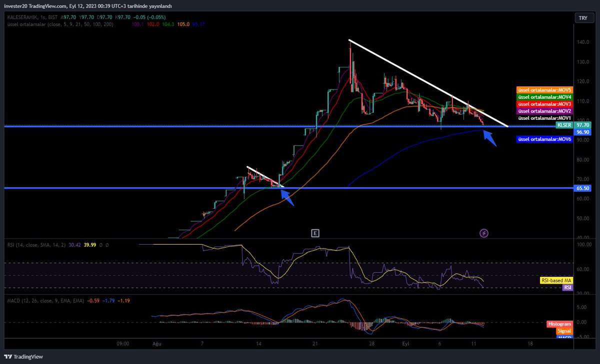The width and height of the screenshot is (600, 364).
Task: Select the KALESERAMIK, 1s, BIST symbol legend
Action: point(32,17)
